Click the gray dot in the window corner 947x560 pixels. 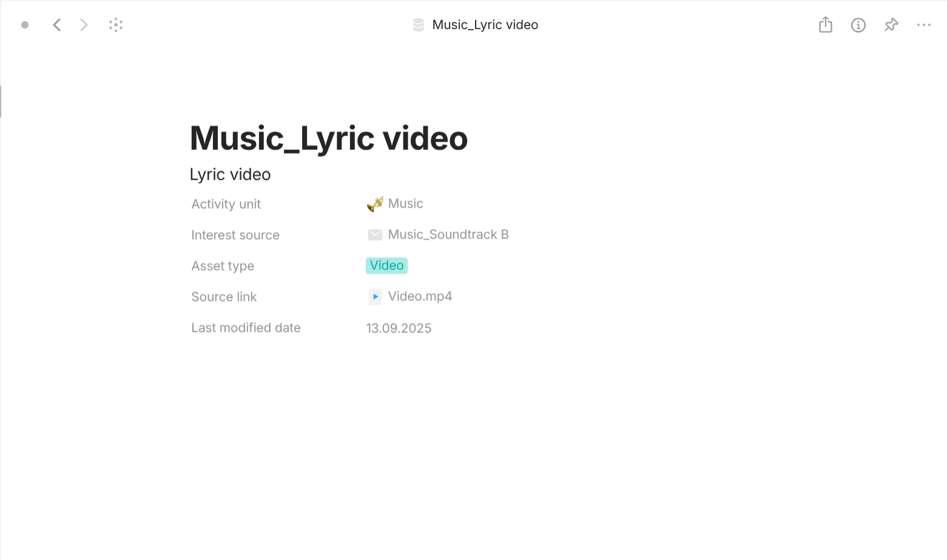25,25
